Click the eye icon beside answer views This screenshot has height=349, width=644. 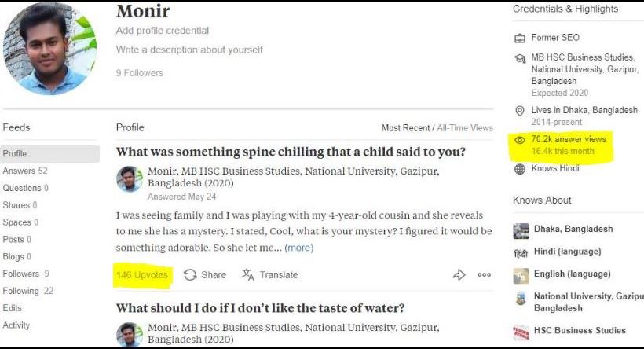point(519,140)
